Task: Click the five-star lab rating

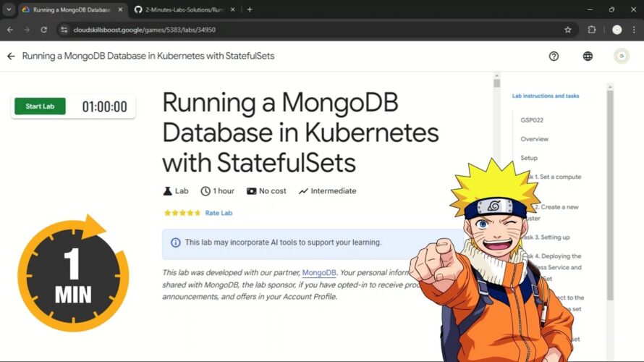Action: [x=182, y=213]
